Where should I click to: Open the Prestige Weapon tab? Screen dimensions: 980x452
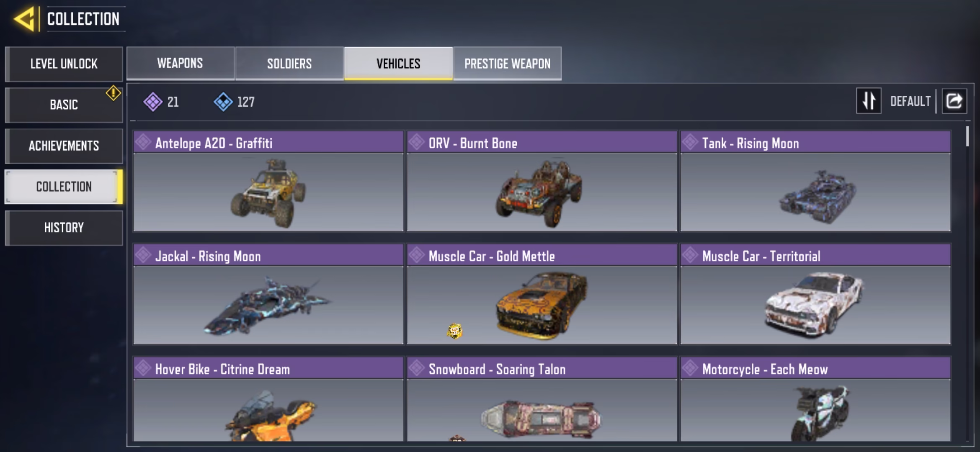click(507, 63)
